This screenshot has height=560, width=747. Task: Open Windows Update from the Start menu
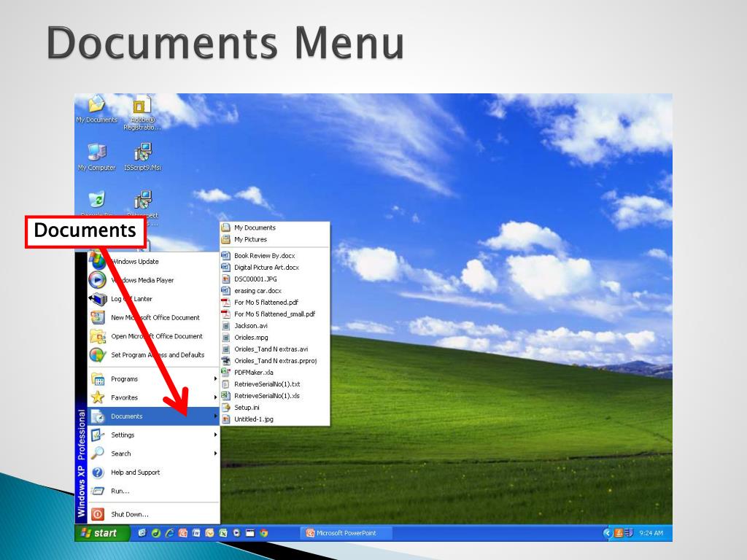[153, 262]
